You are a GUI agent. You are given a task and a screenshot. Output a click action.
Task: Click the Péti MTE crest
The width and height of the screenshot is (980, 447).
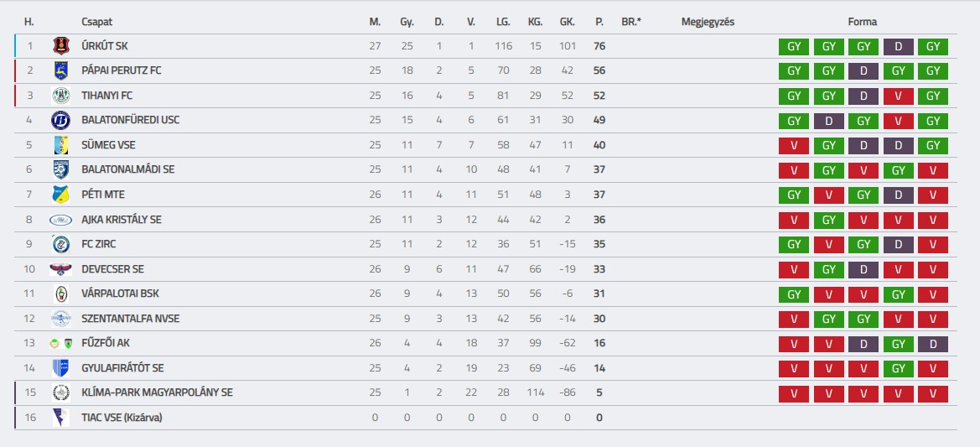click(x=60, y=195)
